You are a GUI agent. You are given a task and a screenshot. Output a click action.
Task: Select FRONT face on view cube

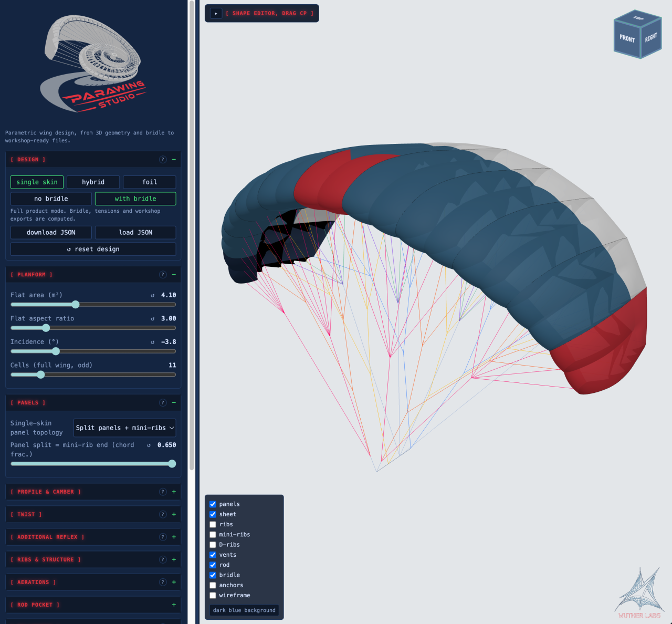point(627,40)
